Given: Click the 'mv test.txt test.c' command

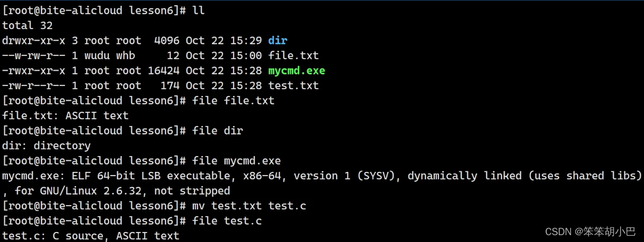Looking at the screenshot, I should click(249, 206).
